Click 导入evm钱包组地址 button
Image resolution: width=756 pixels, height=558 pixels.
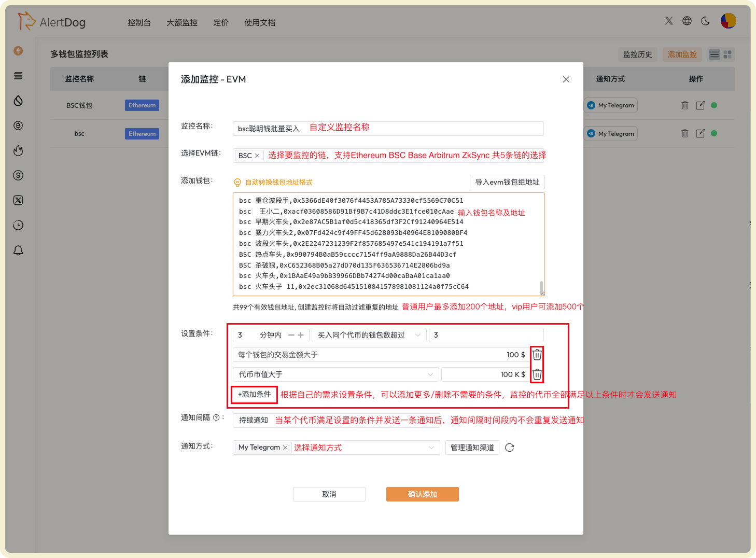tap(507, 182)
